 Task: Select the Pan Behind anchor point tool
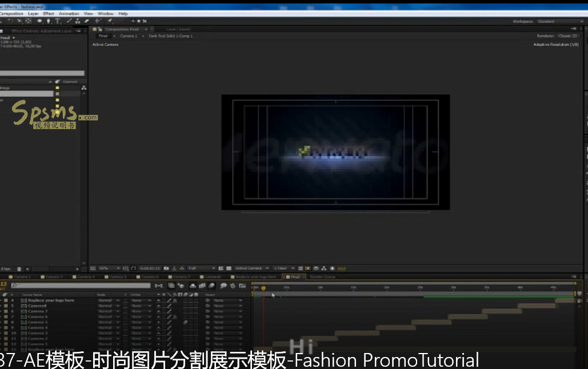[x=28, y=21]
